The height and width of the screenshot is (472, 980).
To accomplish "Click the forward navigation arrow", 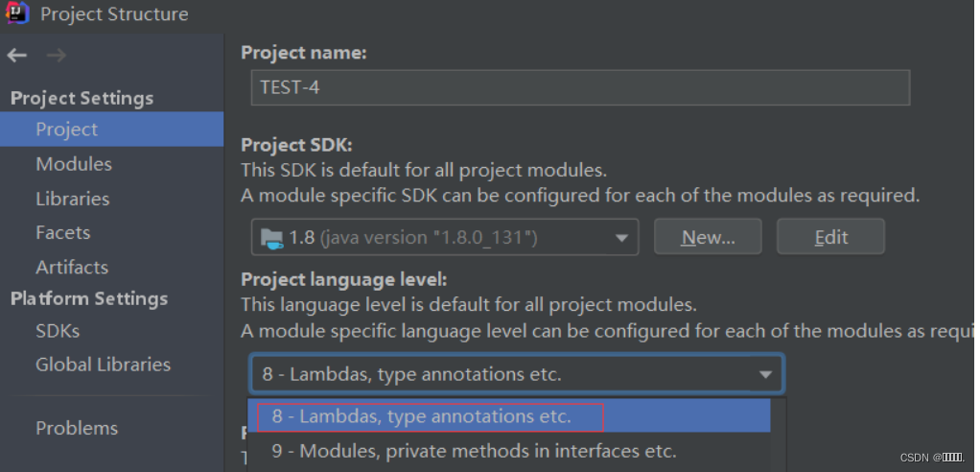I will point(57,56).
